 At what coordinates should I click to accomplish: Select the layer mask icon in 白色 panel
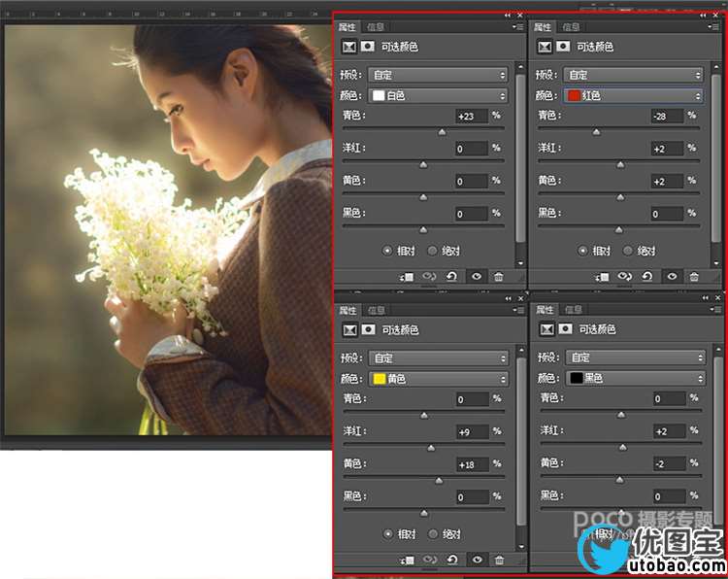click(x=368, y=47)
